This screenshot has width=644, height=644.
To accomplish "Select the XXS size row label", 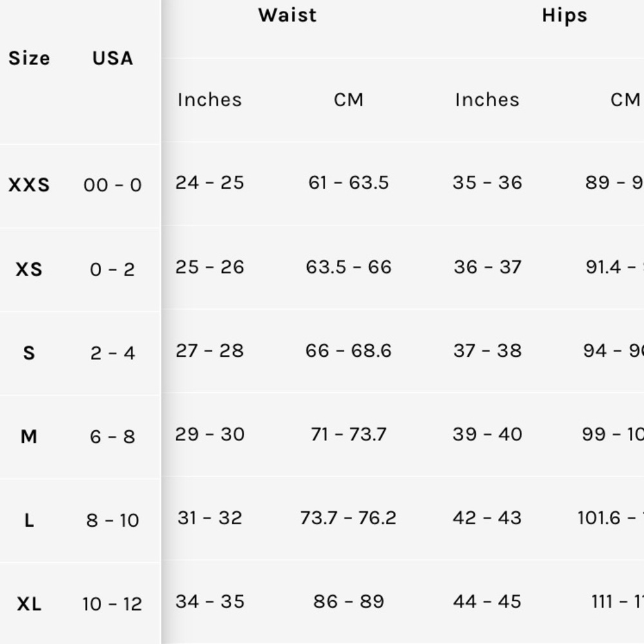I will 29,185.
